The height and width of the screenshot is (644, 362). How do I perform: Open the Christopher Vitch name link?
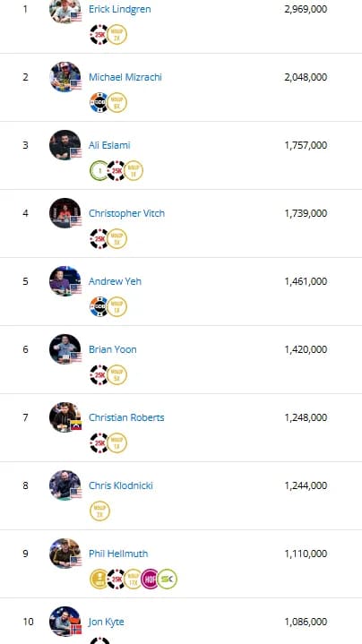[x=126, y=213]
